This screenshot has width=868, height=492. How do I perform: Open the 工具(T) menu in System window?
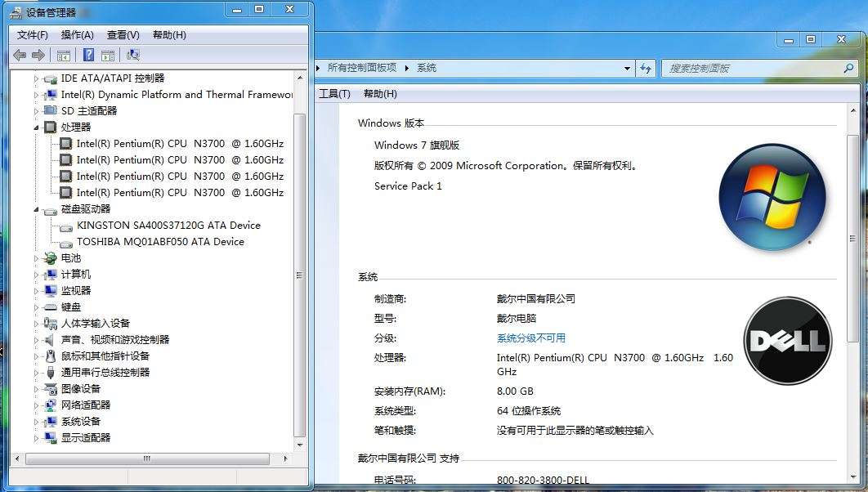[x=334, y=94]
